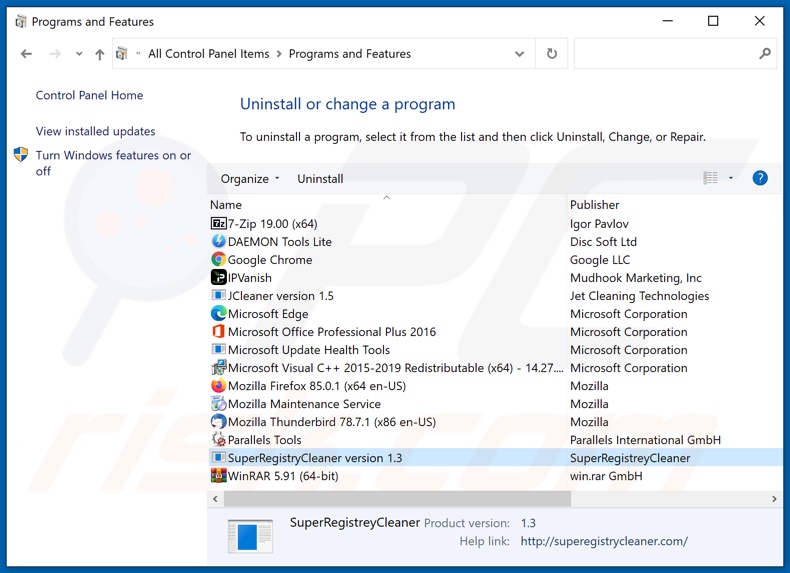790x573 pixels.
Task: Select Microsoft Office Professional Plus 2016
Action: 332,332
